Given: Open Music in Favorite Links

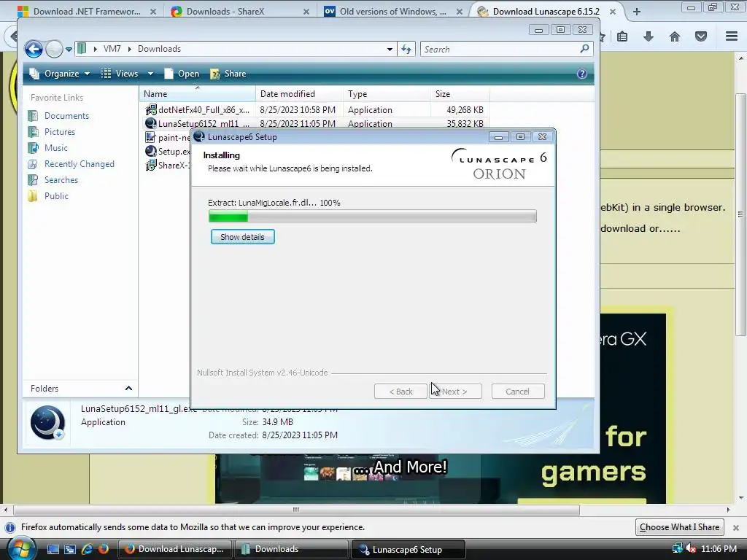Looking at the screenshot, I should pos(55,148).
